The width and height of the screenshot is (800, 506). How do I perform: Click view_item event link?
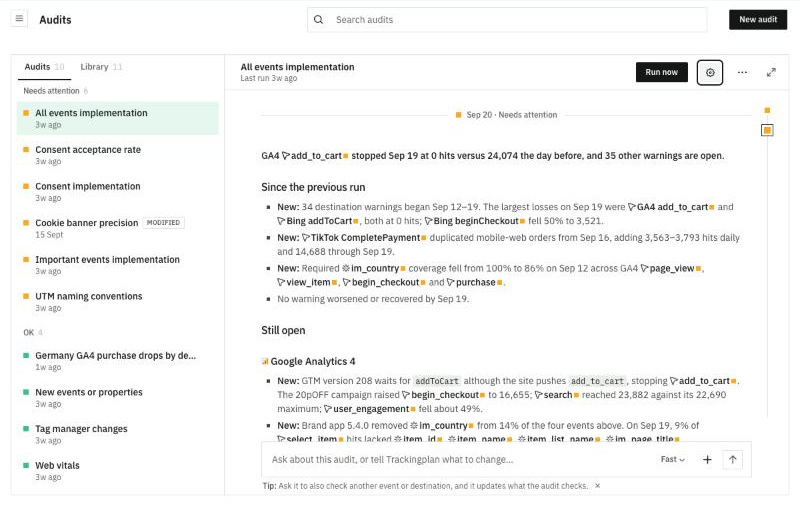307,283
